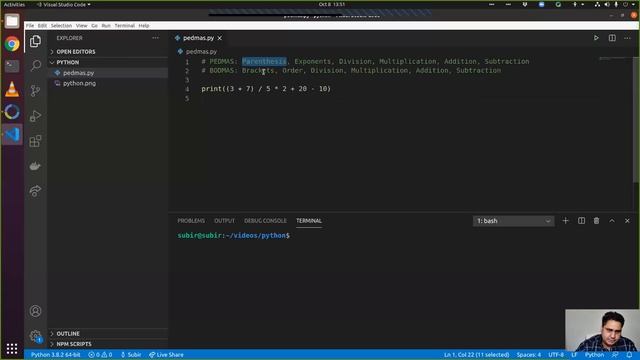
Task: Open the Search view in activity bar
Action: click(x=36, y=66)
